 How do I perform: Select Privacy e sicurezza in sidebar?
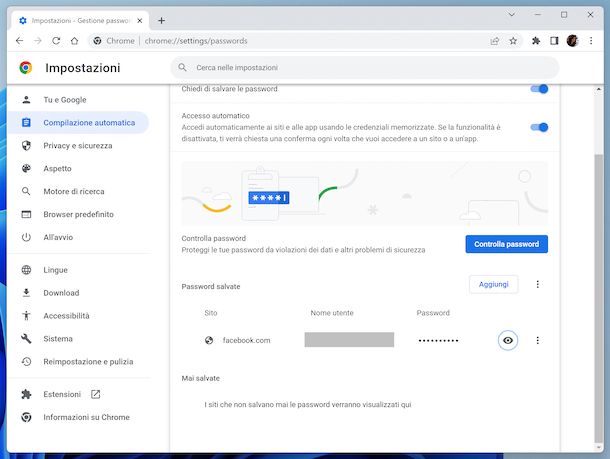(77, 145)
